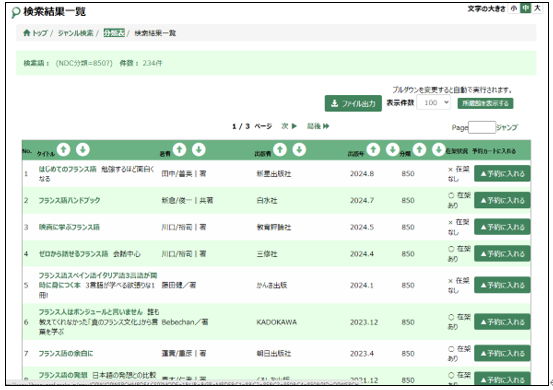
Task: Sort by title descending arrow
Action: pos(83,150)
